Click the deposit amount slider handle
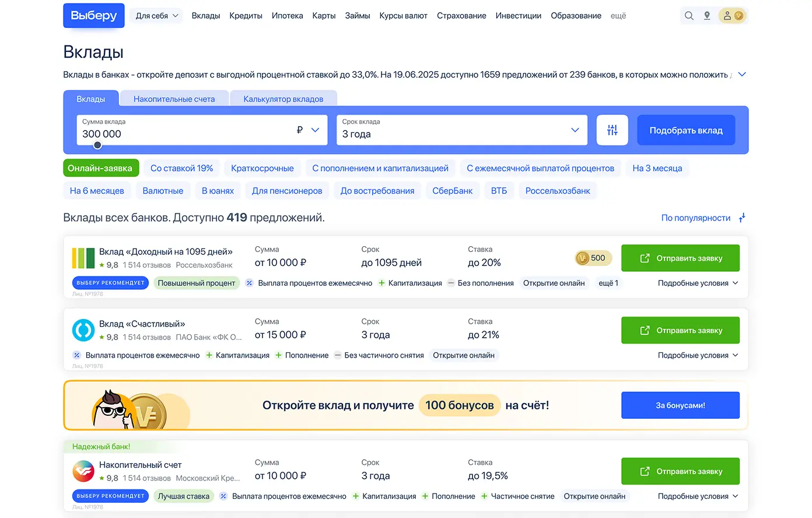 coord(97,145)
